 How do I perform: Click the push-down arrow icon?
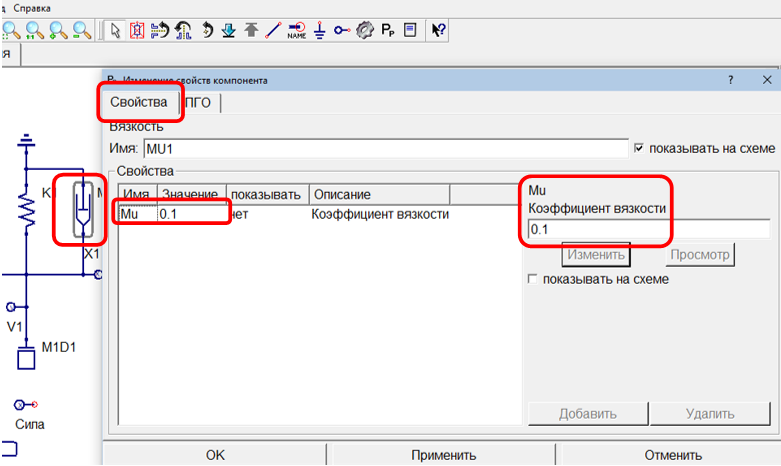[228, 30]
